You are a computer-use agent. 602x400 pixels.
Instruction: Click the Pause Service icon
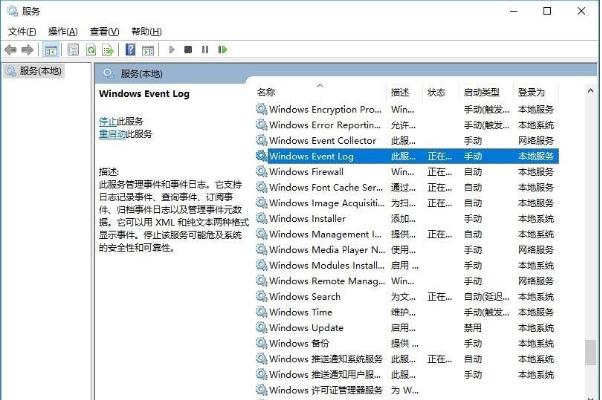(205, 50)
